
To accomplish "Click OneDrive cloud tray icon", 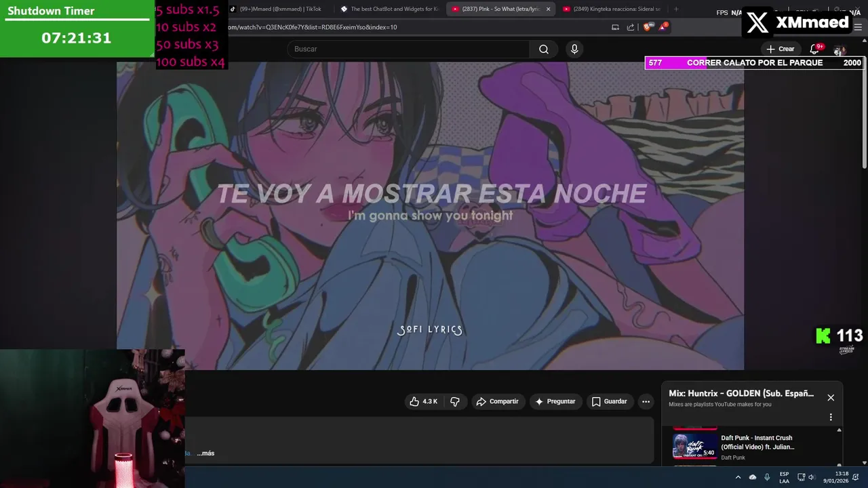I will point(752,477).
